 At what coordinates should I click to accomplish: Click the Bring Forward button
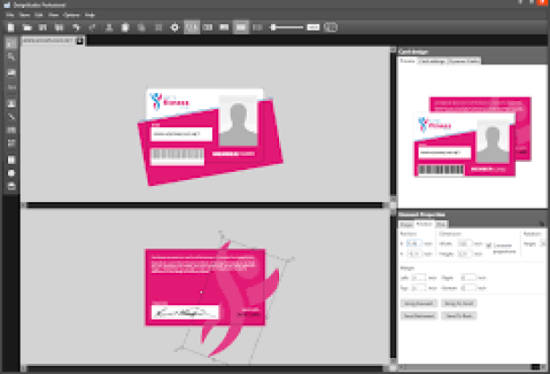(419, 303)
